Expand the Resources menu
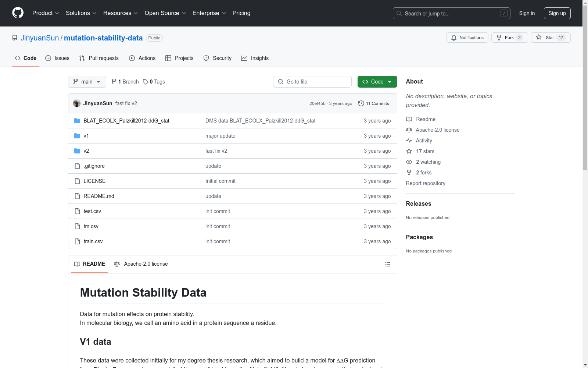This screenshot has width=588, height=368. 121,13
